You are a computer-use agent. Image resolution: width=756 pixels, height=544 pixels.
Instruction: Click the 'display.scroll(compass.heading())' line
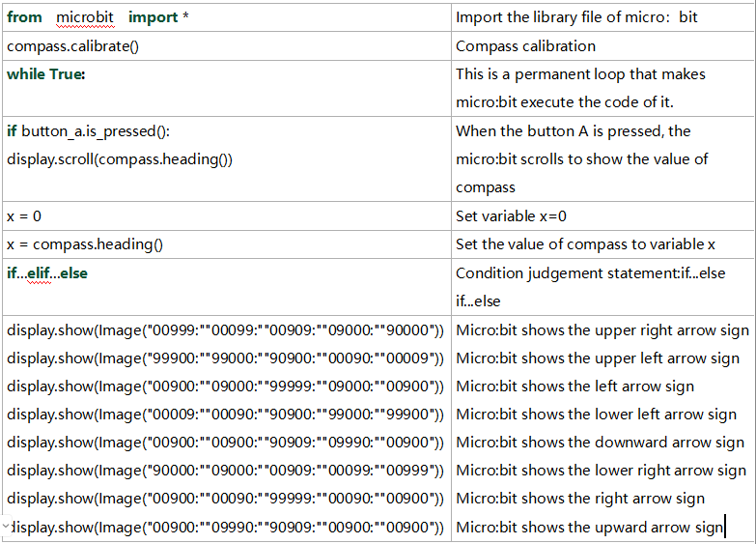pos(120,159)
